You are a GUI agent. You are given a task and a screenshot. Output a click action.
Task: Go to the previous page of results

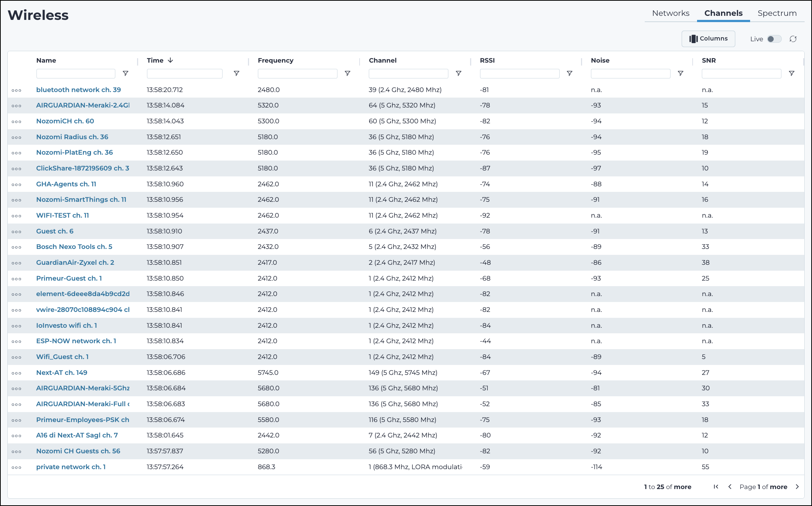[x=730, y=487]
